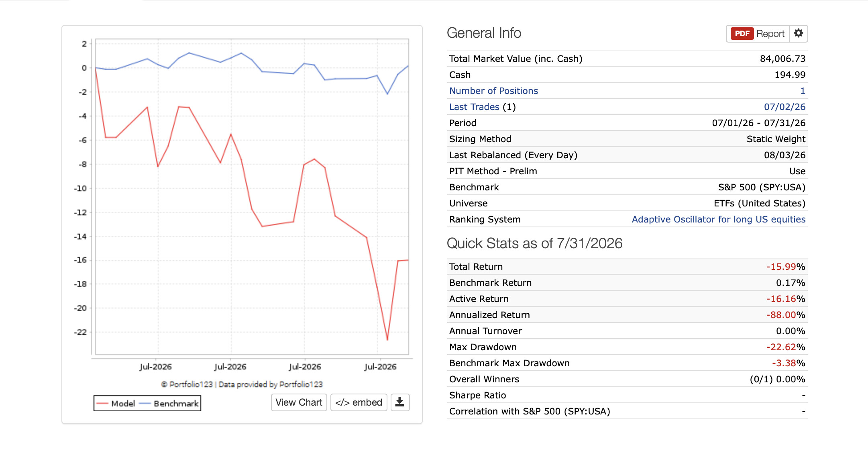Open View Chart button
This screenshot has width=868, height=449.
tap(299, 402)
